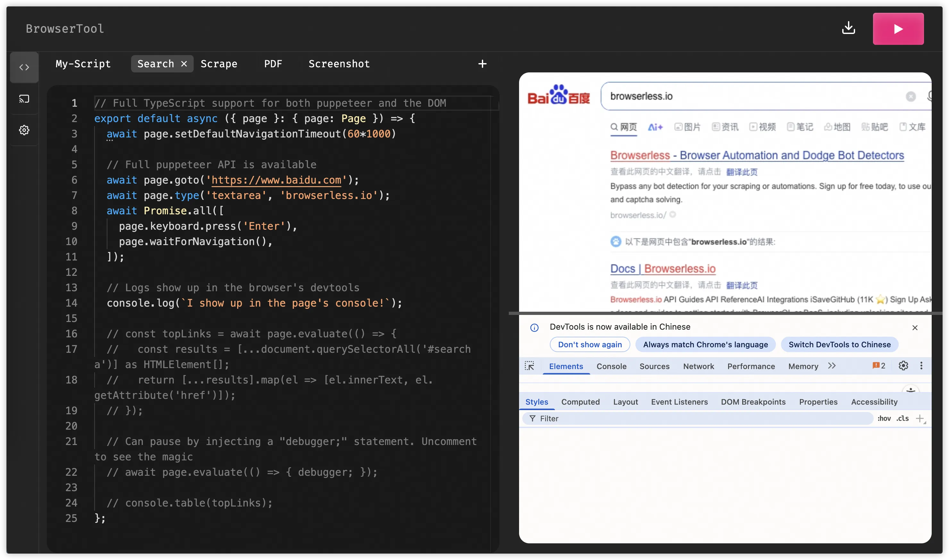The image size is (949, 560).
Task: Open the screencast sessions sidebar icon
Action: [24, 99]
